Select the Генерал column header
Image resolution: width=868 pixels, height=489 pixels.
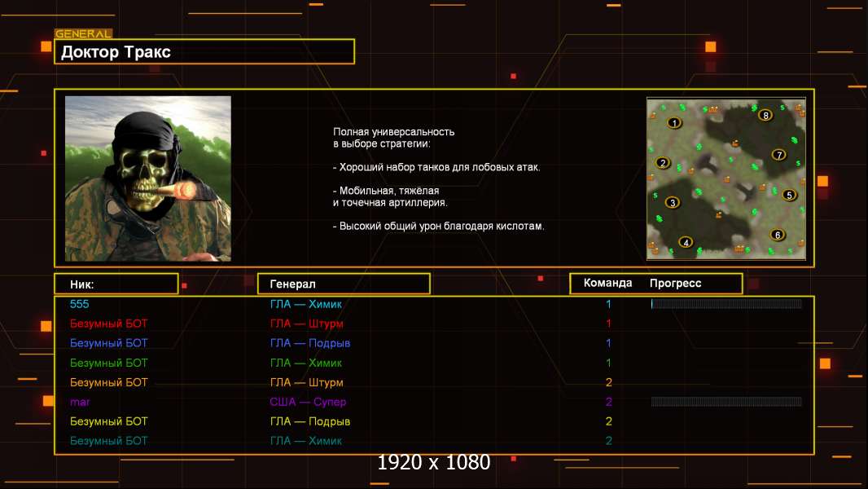click(343, 284)
